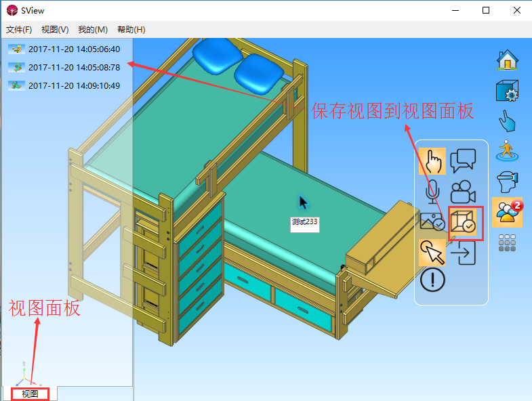Click the Home view icon

coord(507,60)
